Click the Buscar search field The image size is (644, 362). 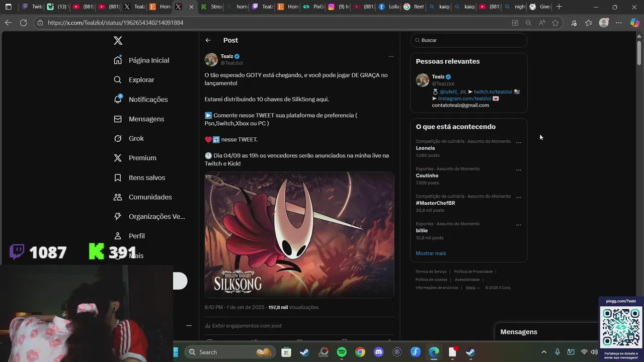click(469, 40)
